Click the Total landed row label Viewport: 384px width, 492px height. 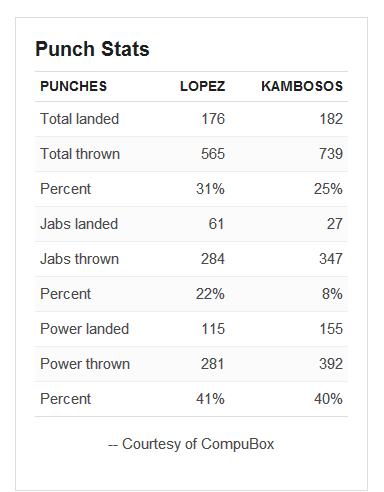(x=80, y=119)
